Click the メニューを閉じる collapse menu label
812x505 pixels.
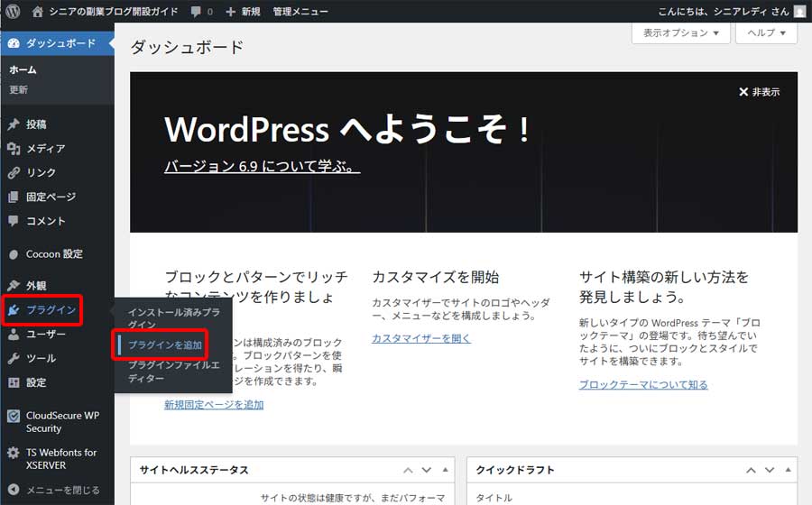(x=62, y=490)
